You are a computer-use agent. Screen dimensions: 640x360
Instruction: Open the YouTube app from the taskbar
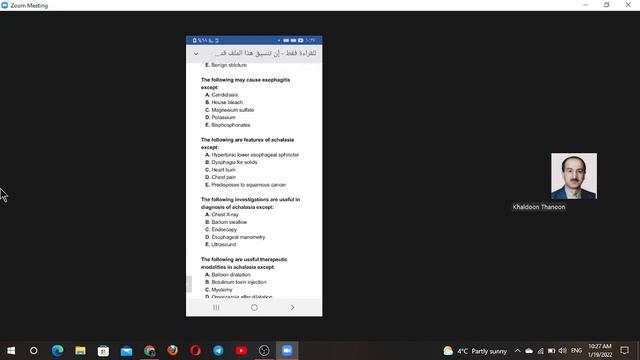241,351
